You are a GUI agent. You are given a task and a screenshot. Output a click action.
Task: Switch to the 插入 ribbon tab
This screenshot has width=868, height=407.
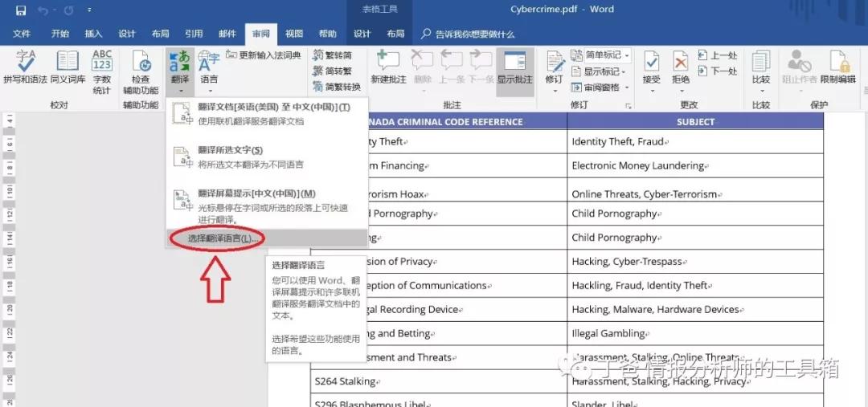tap(93, 34)
